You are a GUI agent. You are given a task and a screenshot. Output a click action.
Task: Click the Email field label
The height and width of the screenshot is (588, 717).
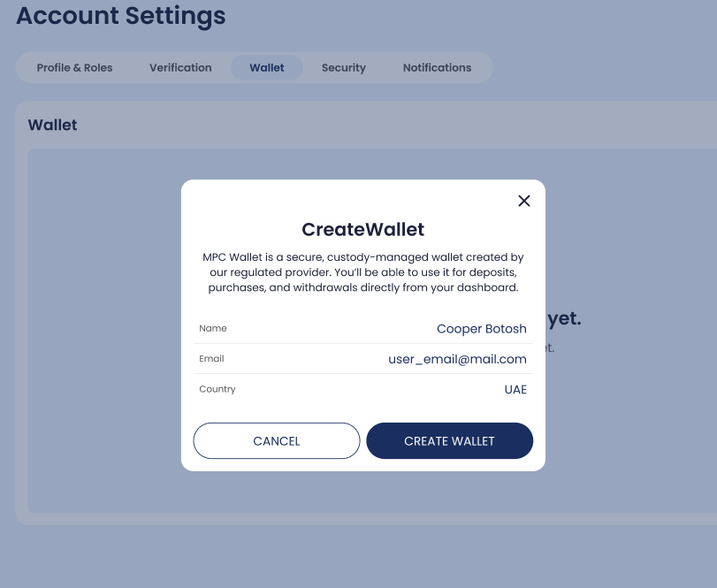click(x=212, y=359)
